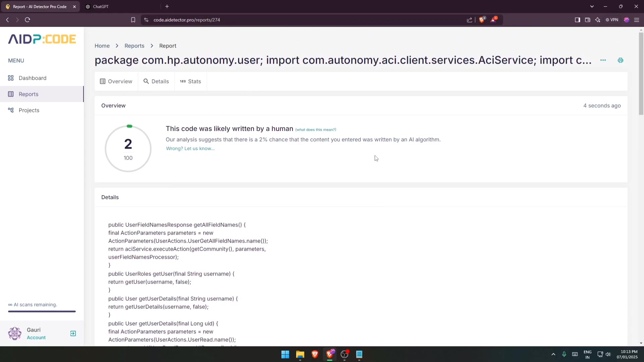This screenshot has height=362, width=644.
Task: Open the browser profile icon
Action: [x=627, y=20]
